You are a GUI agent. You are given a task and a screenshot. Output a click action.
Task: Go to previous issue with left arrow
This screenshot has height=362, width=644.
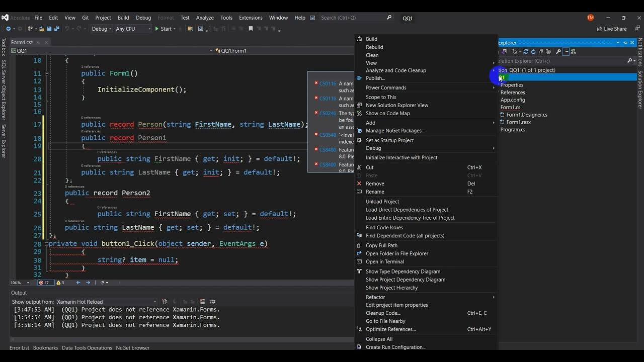(78, 283)
